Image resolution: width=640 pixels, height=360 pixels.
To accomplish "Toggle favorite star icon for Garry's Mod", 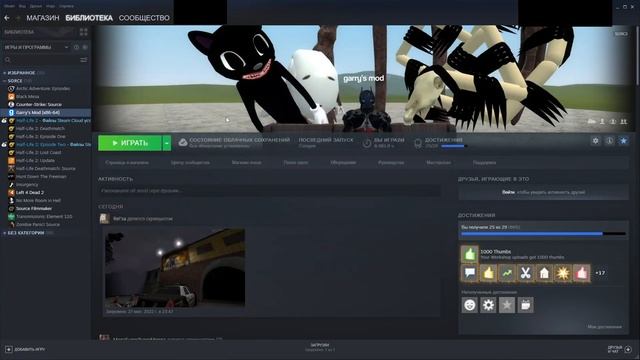I will [x=623, y=141].
